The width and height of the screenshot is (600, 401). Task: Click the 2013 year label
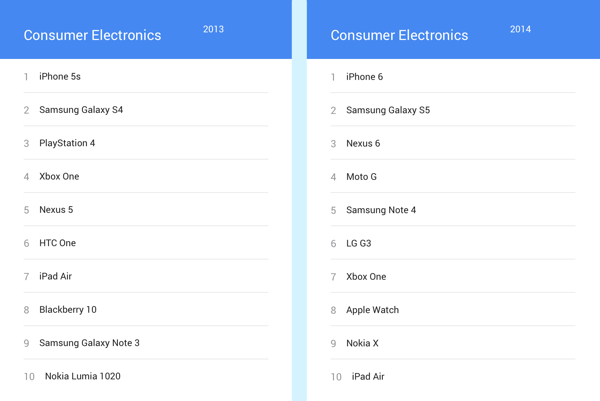[213, 29]
